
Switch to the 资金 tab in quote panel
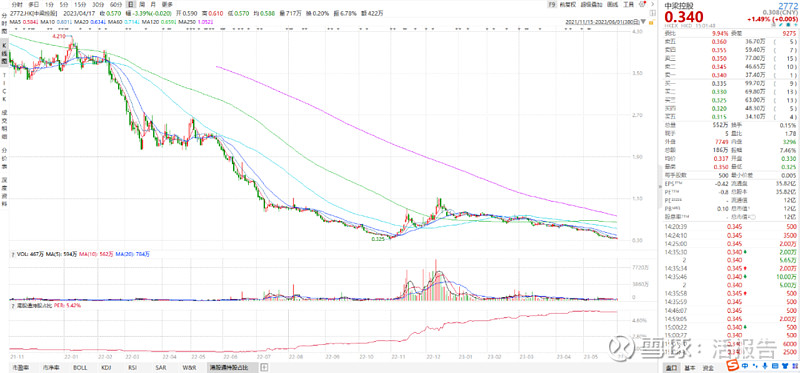[708, 368]
